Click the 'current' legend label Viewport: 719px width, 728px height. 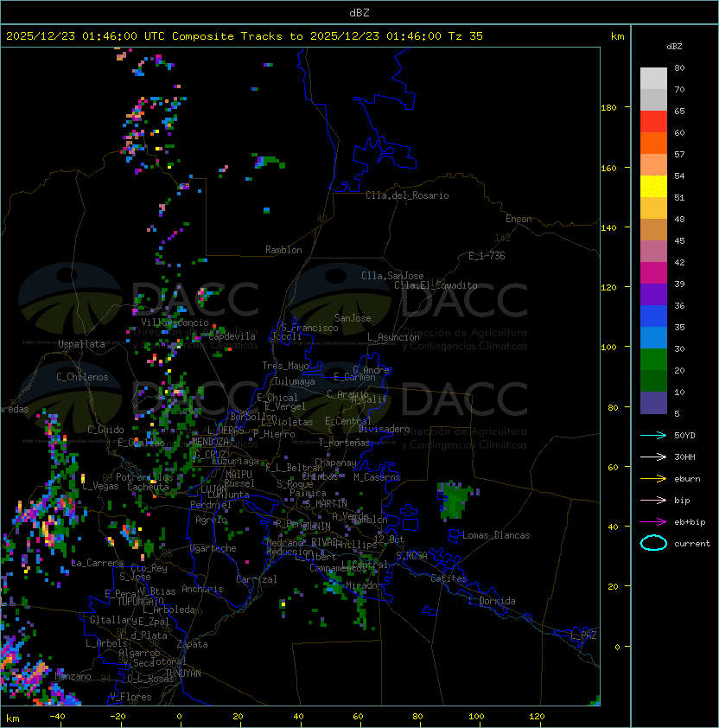[692, 543]
